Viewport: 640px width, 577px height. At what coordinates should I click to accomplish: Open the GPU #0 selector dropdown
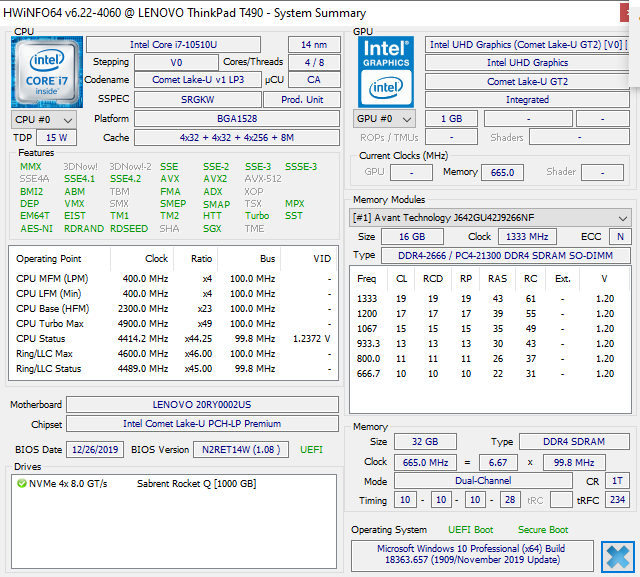click(x=384, y=119)
